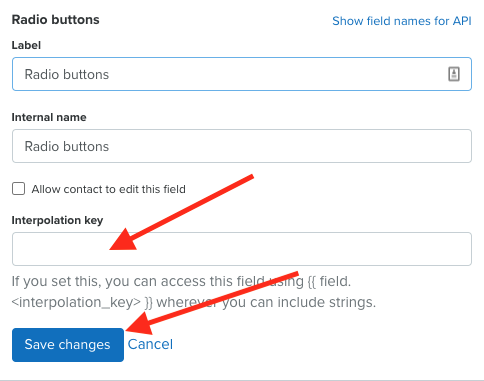Click the Save changes button
The width and height of the screenshot is (484, 381).
[x=68, y=345]
